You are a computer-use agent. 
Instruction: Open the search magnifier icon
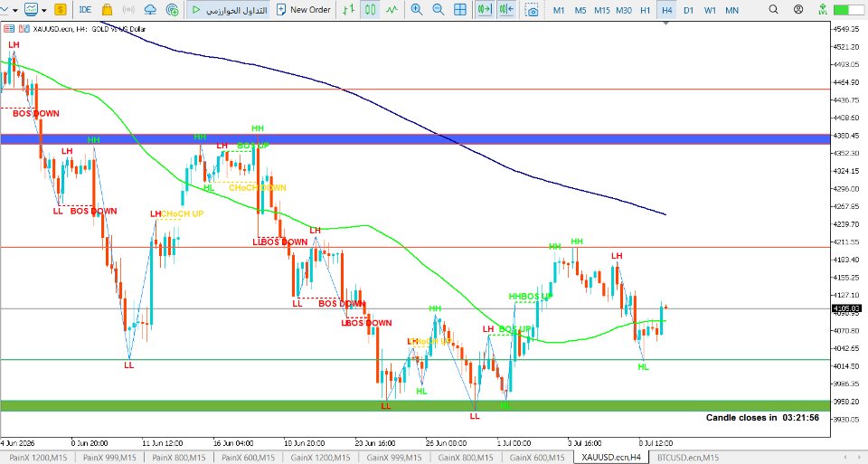[773, 9]
